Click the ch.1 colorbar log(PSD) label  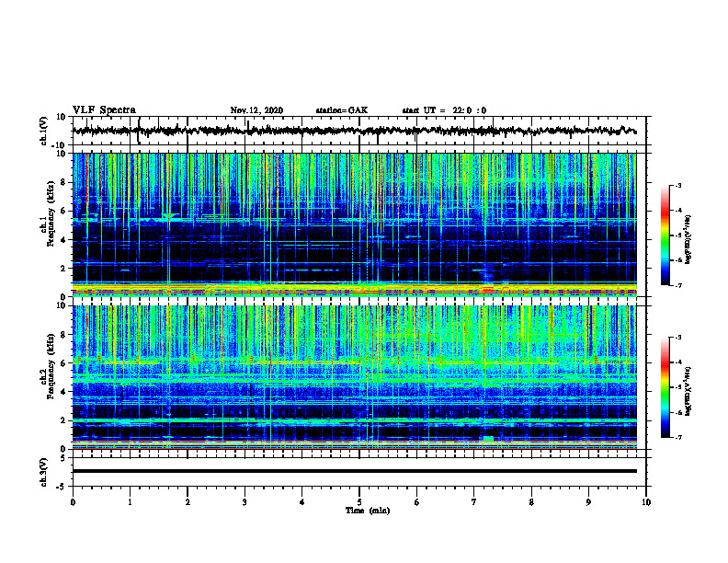688,240
